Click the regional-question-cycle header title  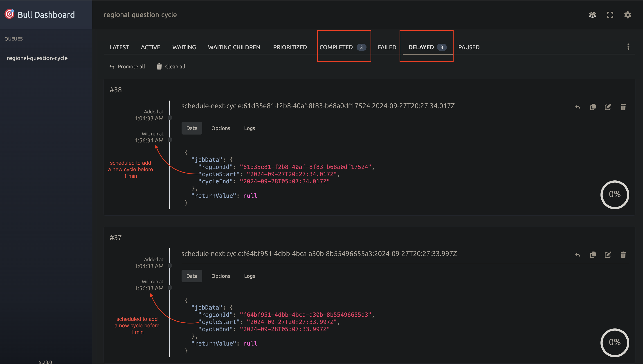[x=140, y=15]
